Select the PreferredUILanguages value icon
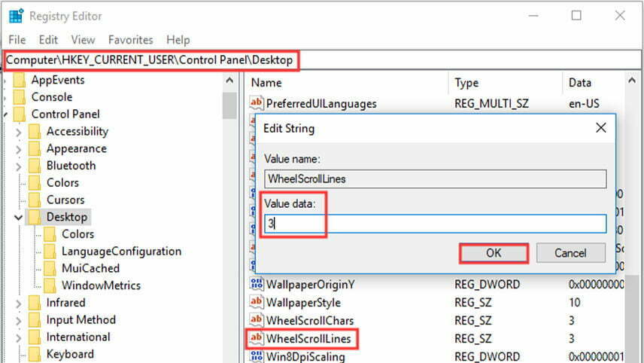Screen dimensions: 644x363 (257, 102)
